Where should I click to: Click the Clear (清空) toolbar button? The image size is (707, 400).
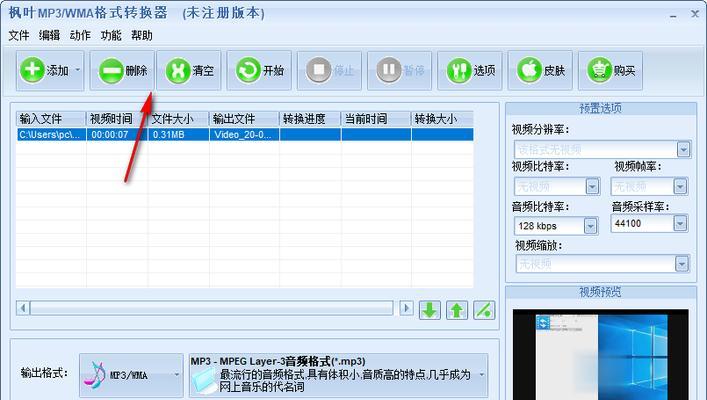point(189,70)
